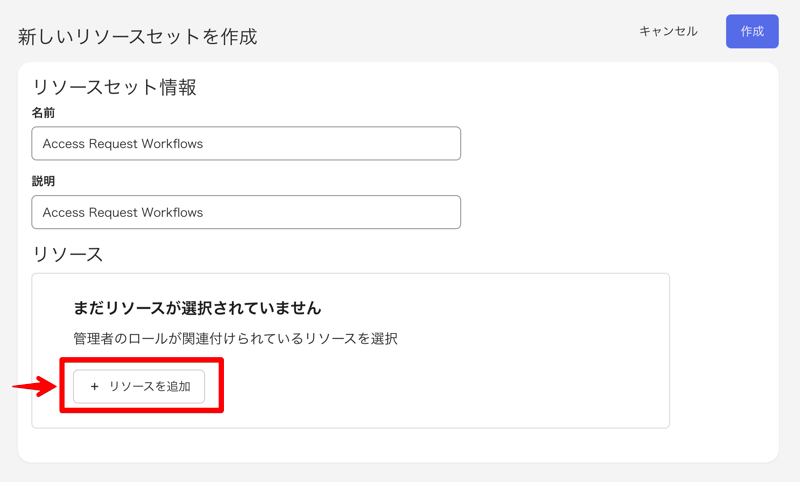
Task: Focus the 名前 input field
Action: coord(246,143)
